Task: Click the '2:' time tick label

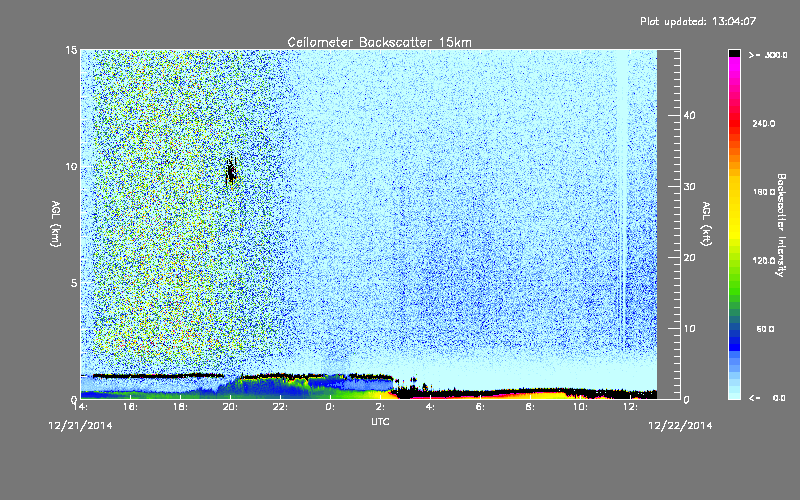Action: pos(380,407)
